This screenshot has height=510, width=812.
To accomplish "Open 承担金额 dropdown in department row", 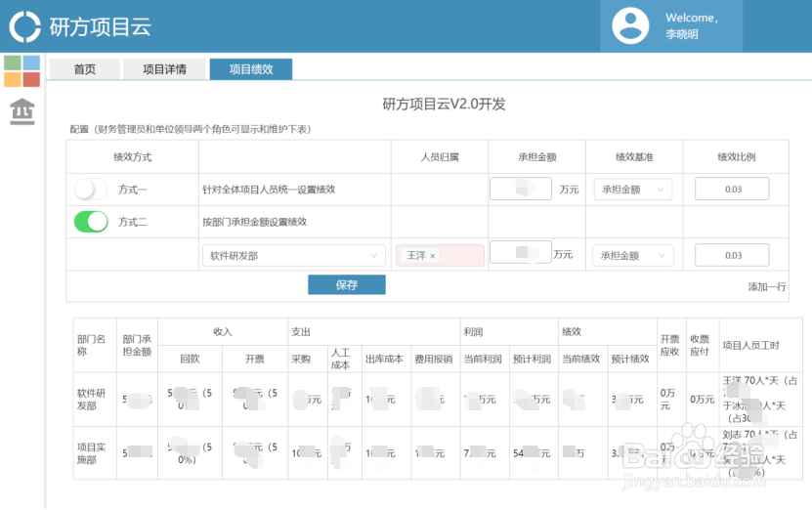I will point(633,255).
